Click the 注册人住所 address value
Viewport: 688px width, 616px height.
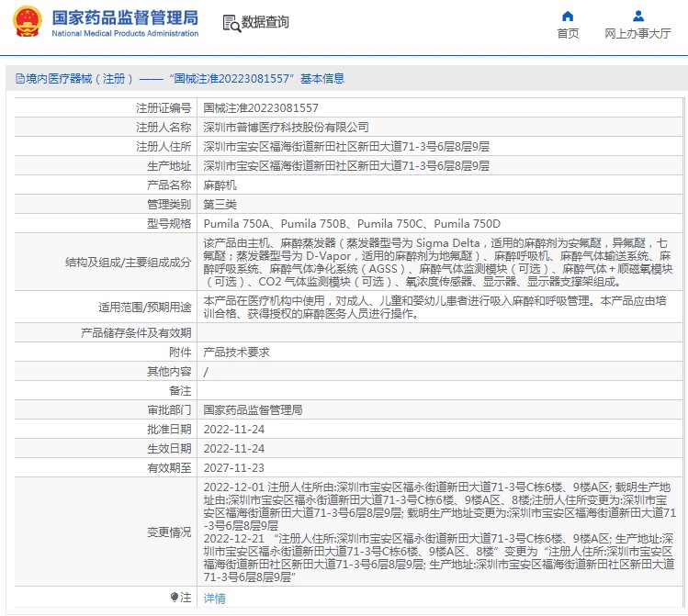(346, 147)
